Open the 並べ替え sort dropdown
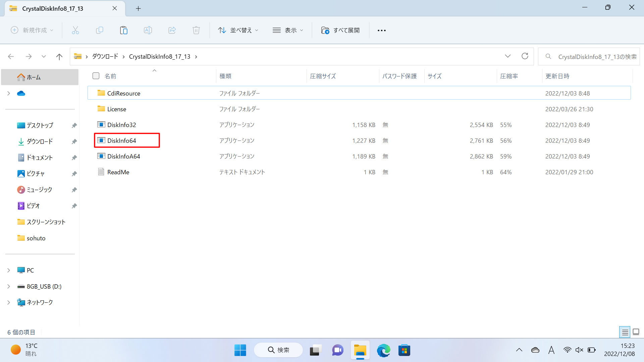The width and height of the screenshot is (644, 362). 238,30
